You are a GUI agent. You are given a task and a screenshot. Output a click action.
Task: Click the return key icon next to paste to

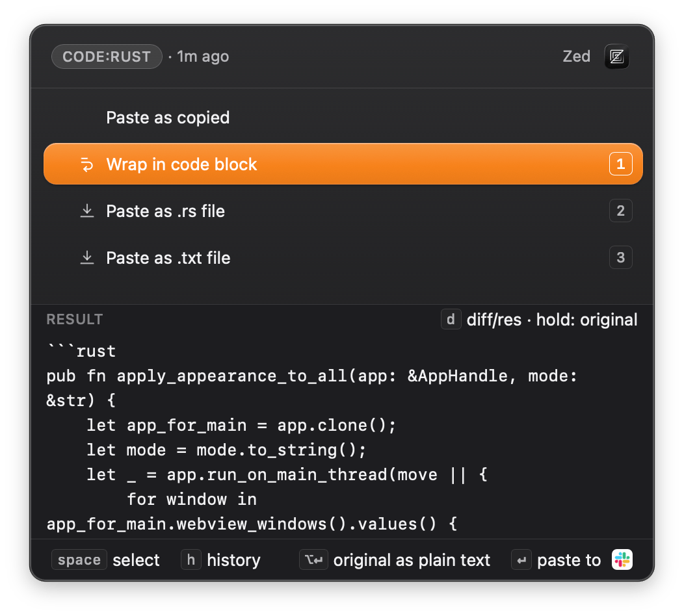(521, 559)
